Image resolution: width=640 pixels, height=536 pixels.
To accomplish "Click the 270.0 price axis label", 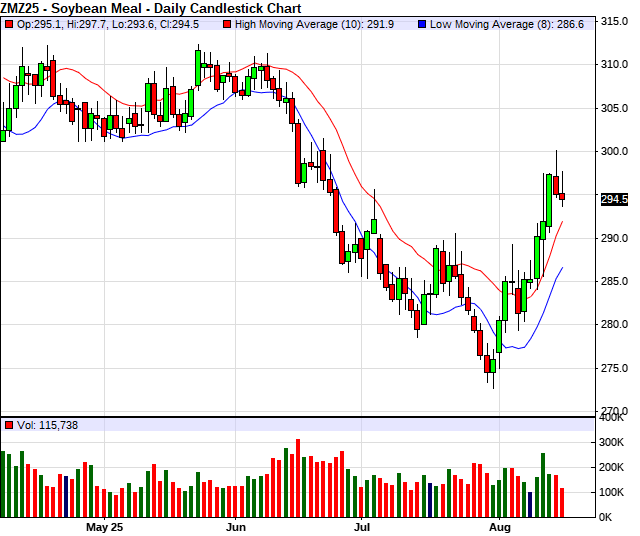I will coord(613,411).
